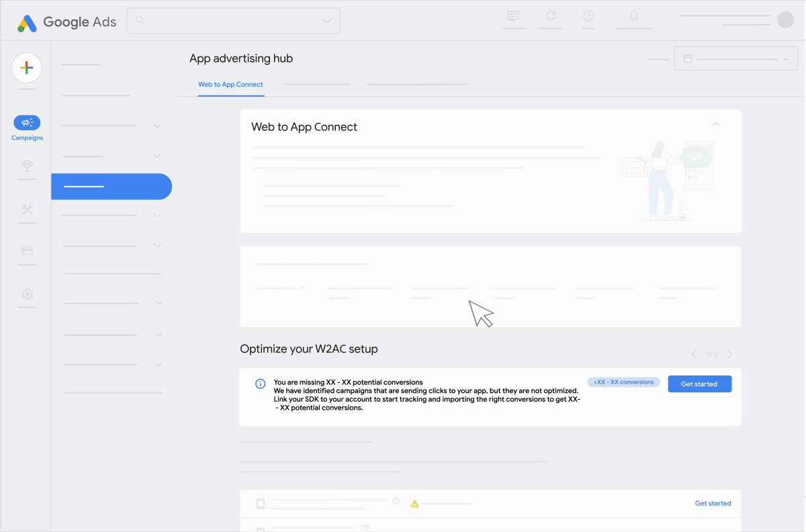Switch to the Web to App Connect tab

pos(230,85)
